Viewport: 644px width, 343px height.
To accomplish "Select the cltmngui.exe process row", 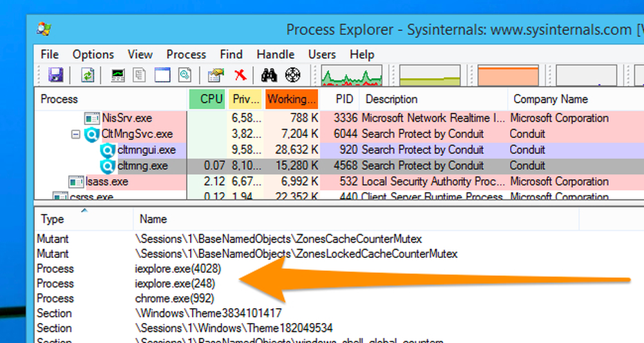I will (339, 150).
